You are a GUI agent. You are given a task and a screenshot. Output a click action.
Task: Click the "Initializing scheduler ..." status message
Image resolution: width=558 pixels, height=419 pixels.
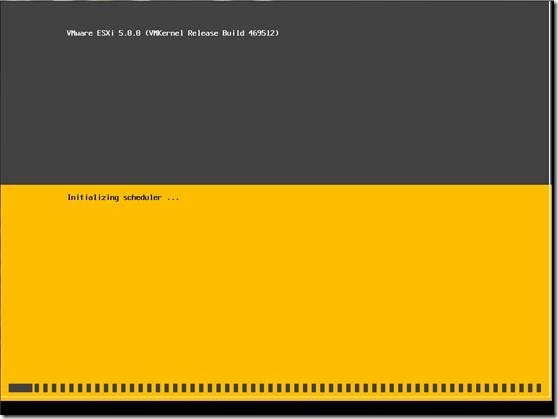(123, 198)
